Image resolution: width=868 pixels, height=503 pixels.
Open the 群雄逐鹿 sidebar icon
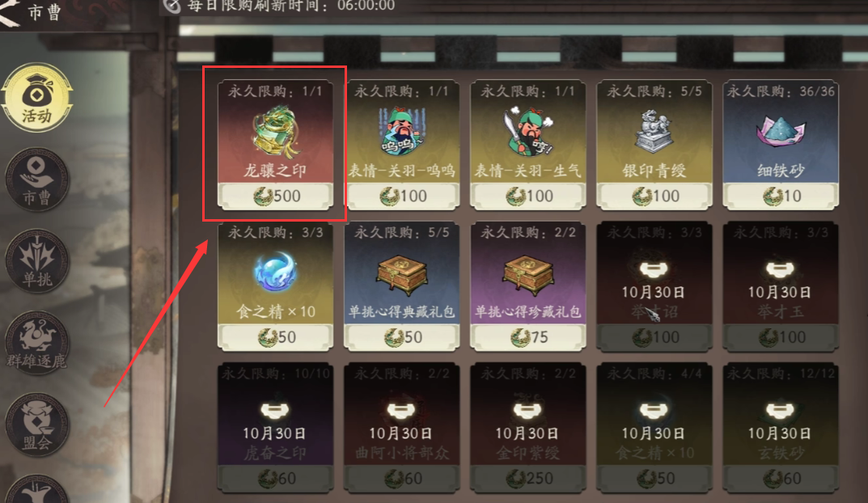click(37, 343)
